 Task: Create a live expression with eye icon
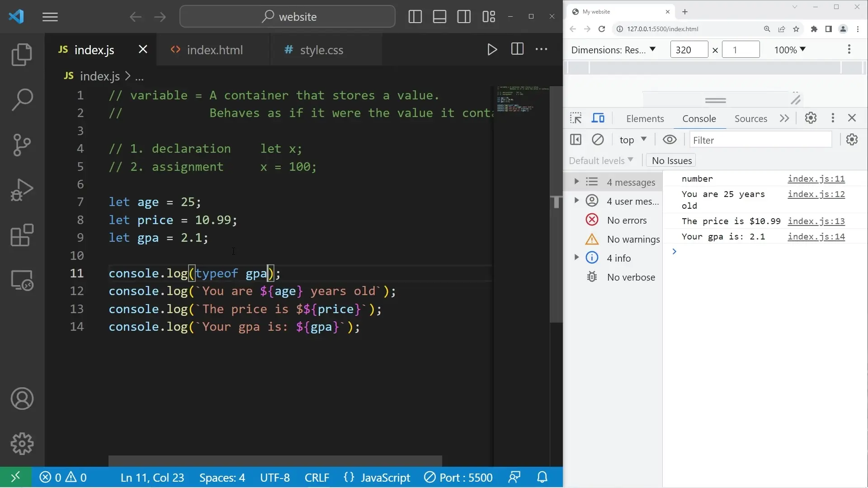tap(670, 140)
